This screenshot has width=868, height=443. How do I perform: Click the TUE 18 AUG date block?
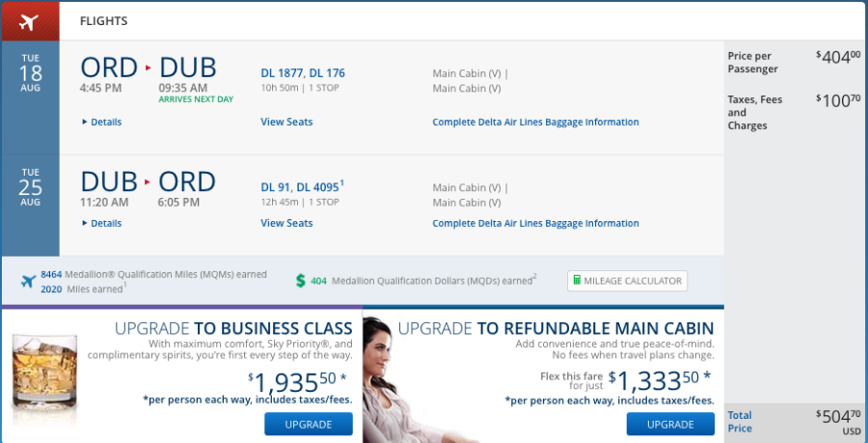point(30,73)
